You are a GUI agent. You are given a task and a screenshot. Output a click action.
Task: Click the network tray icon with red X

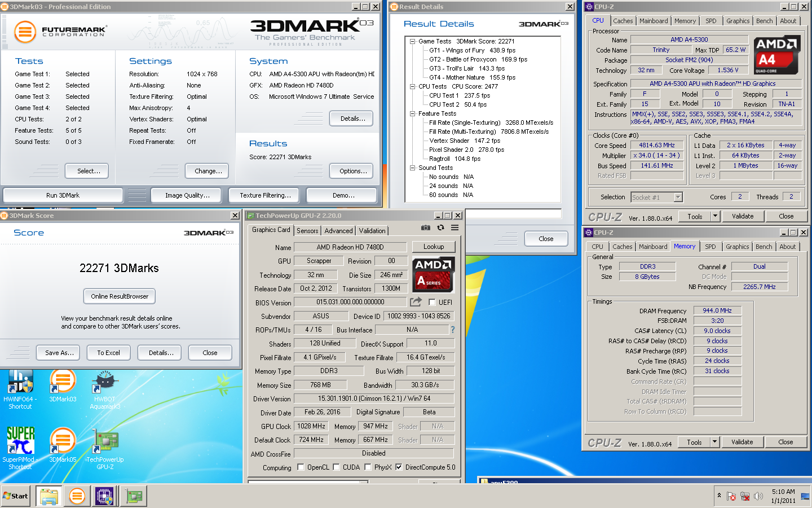coord(745,496)
